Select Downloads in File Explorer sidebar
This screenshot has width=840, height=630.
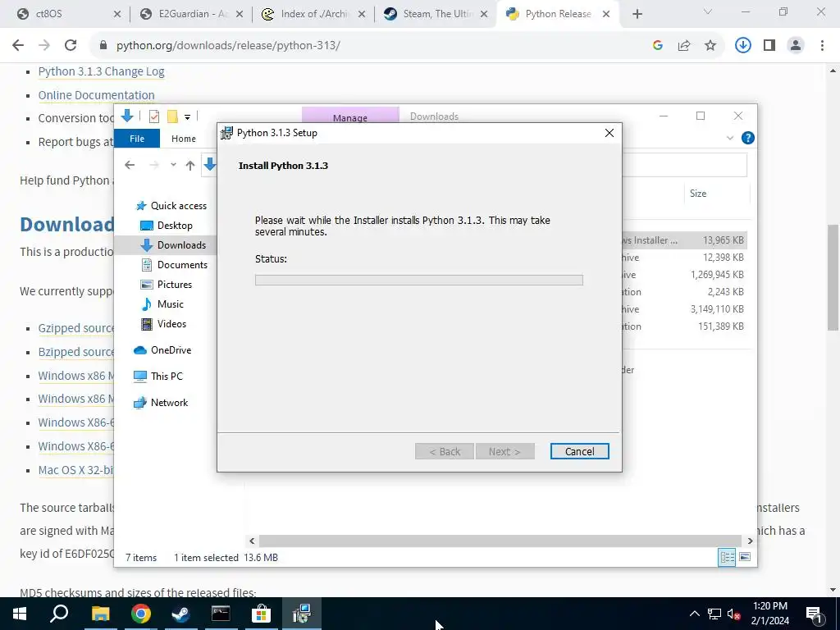181,245
